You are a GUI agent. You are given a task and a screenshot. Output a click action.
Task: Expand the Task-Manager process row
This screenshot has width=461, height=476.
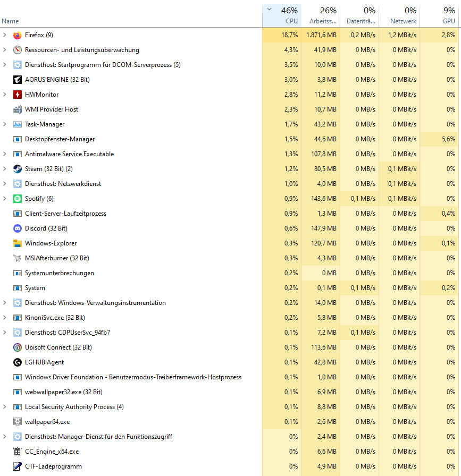click(x=5, y=124)
